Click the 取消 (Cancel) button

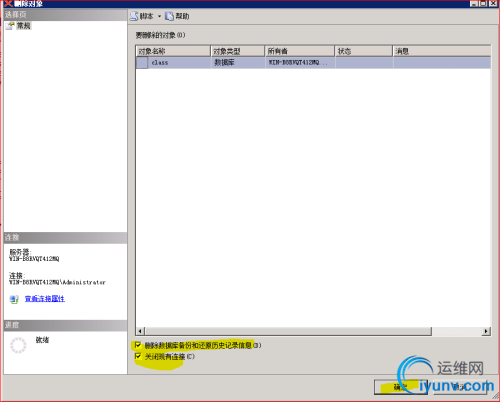(x=460, y=387)
